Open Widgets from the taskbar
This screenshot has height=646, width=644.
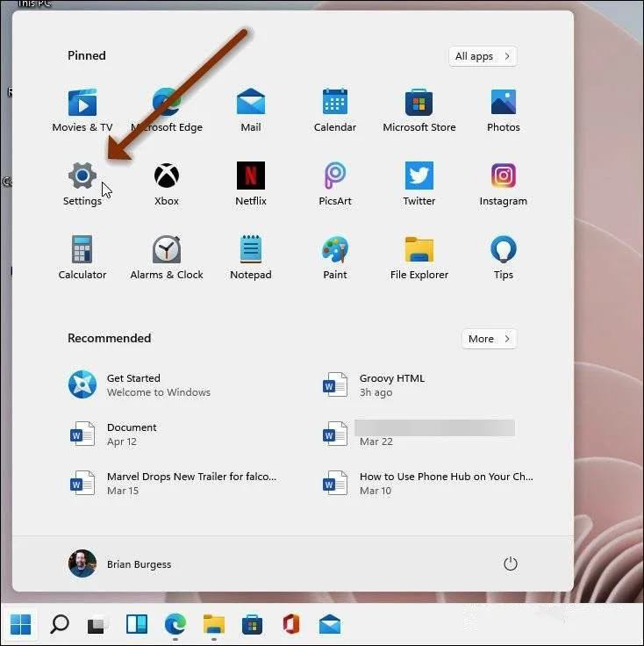click(137, 624)
